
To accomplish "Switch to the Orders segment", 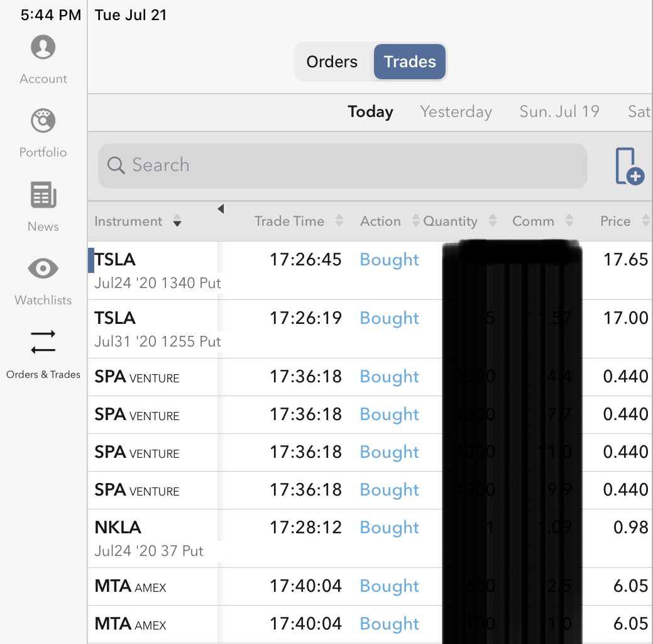I will [332, 62].
